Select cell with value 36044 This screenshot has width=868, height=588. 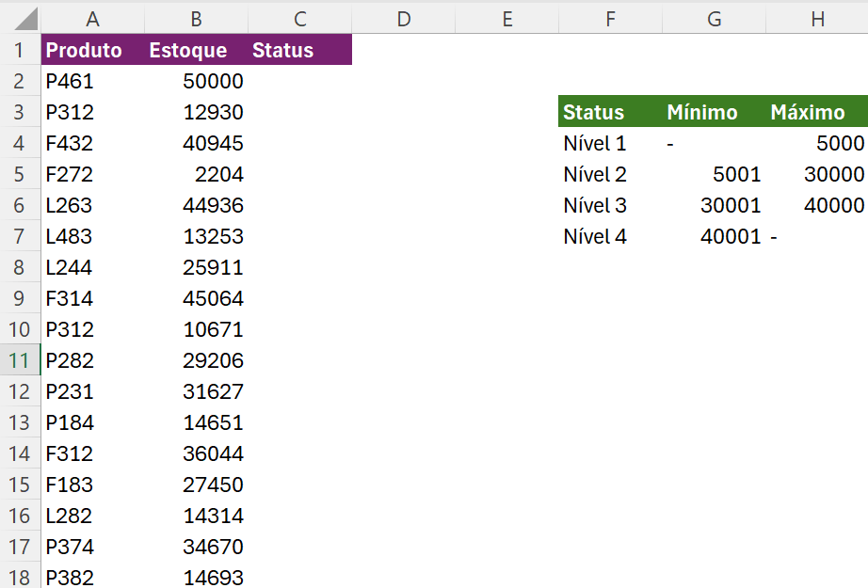pyautogui.click(x=196, y=453)
